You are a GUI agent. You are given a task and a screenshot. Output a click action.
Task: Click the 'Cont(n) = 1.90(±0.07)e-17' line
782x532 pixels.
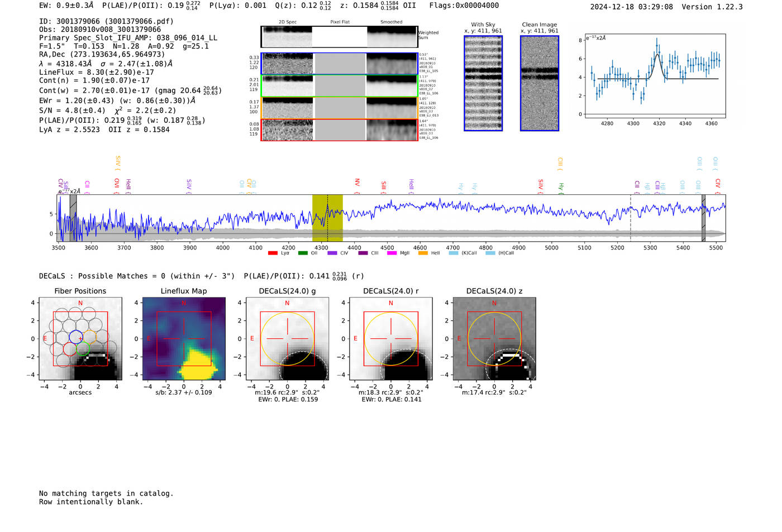click(94, 80)
